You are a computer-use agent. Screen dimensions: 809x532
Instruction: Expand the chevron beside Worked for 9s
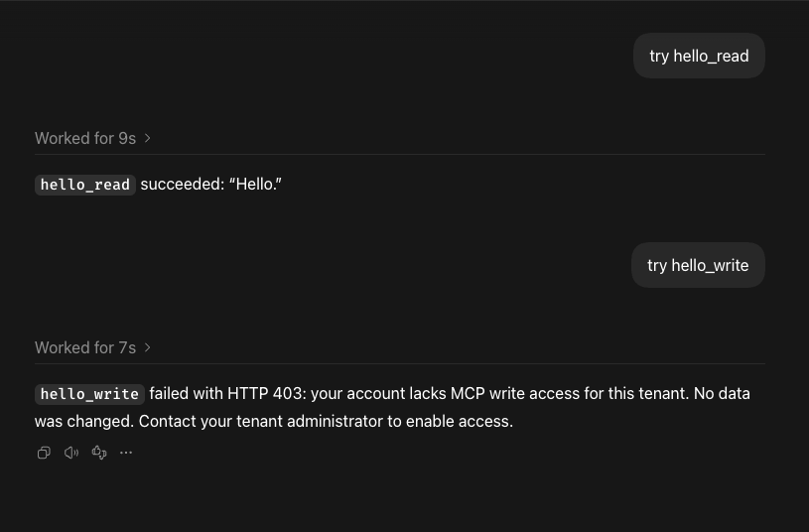pos(148,138)
